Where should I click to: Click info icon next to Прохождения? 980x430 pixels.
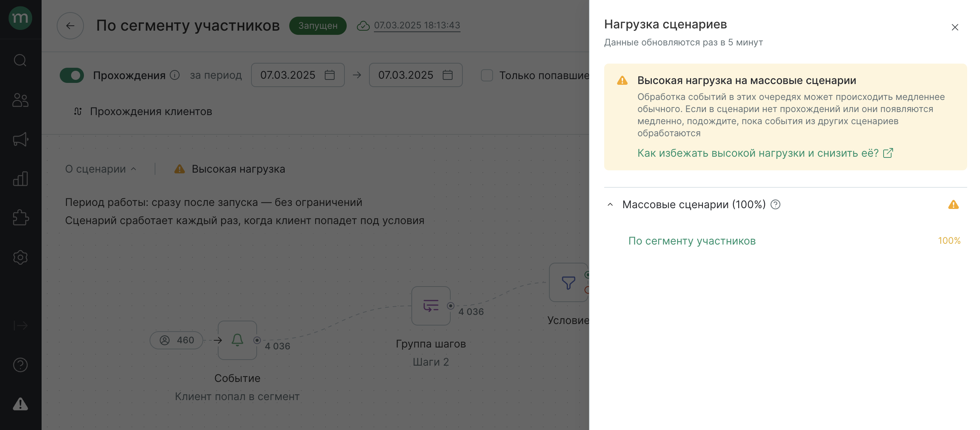175,75
